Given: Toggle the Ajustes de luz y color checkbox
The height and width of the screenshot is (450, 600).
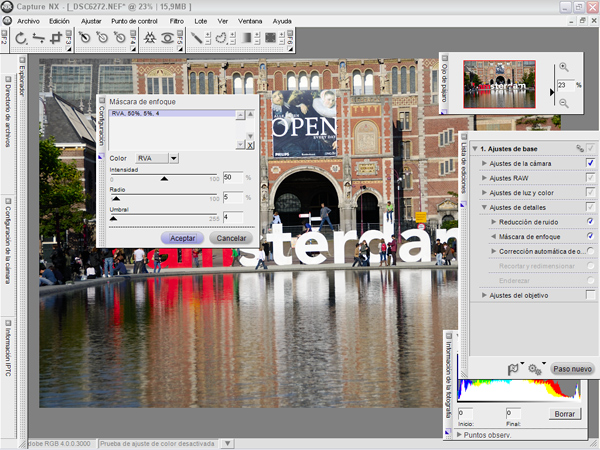Looking at the screenshot, I should click(590, 192).
